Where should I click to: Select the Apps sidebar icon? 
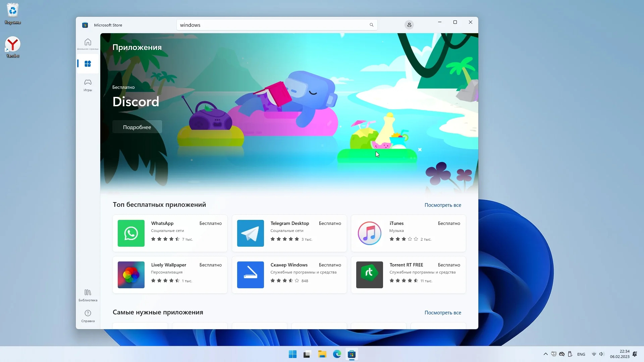(x=88, y=64)
